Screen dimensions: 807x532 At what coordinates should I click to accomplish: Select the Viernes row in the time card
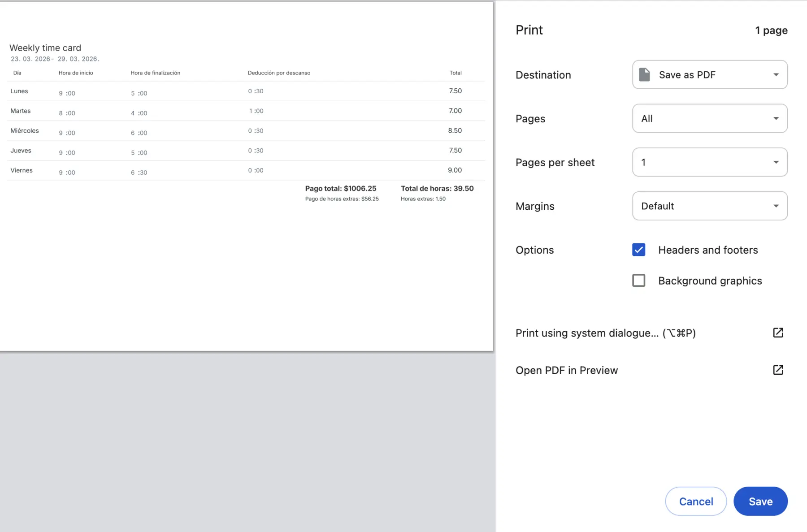click(21, 170)
